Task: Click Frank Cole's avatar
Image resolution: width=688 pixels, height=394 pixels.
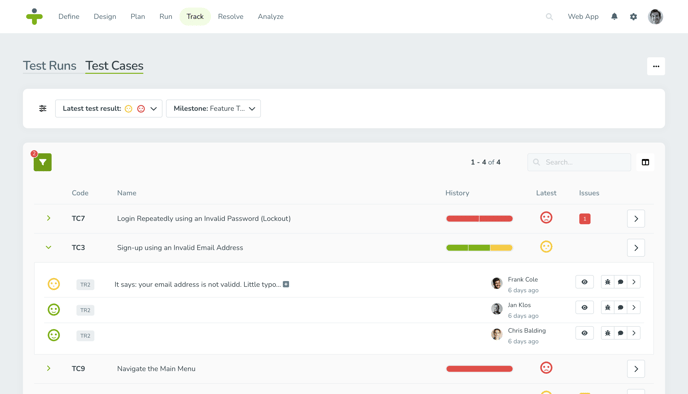Action: pyautogui.click(x=497, y=283)
